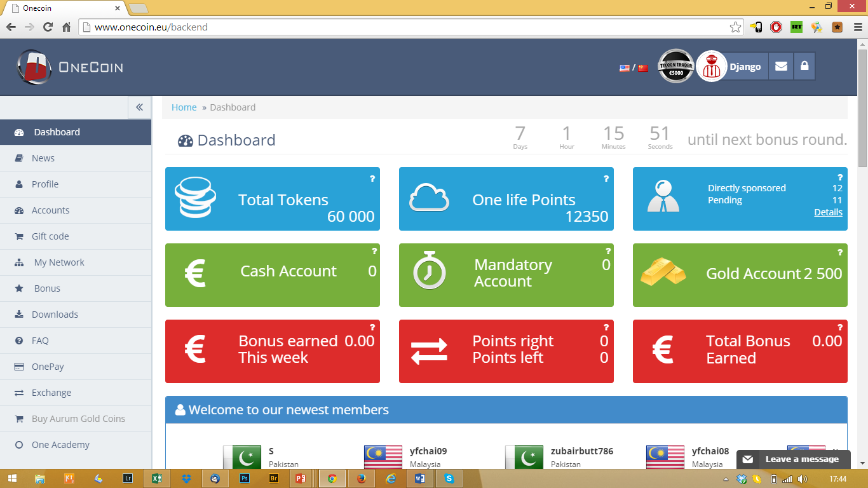This screenshot has height=488, width=868.
Task: Click the Home breadcrumb link
Action: coord(184,107)
